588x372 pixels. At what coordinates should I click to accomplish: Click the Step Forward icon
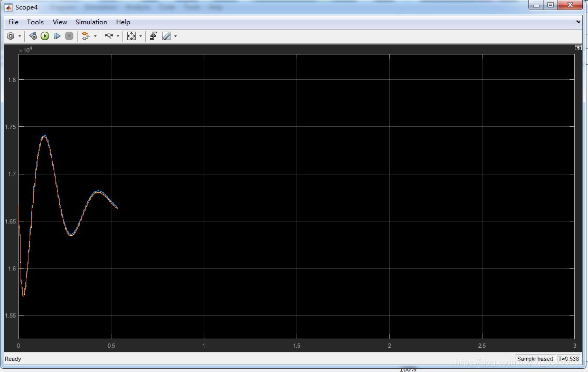[x=57, y=36]
